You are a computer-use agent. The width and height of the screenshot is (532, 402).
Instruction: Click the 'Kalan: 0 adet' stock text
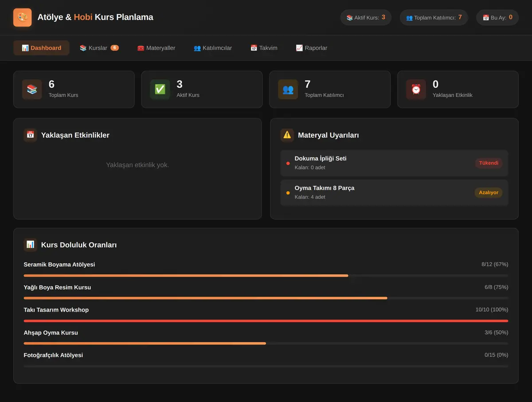310,168
